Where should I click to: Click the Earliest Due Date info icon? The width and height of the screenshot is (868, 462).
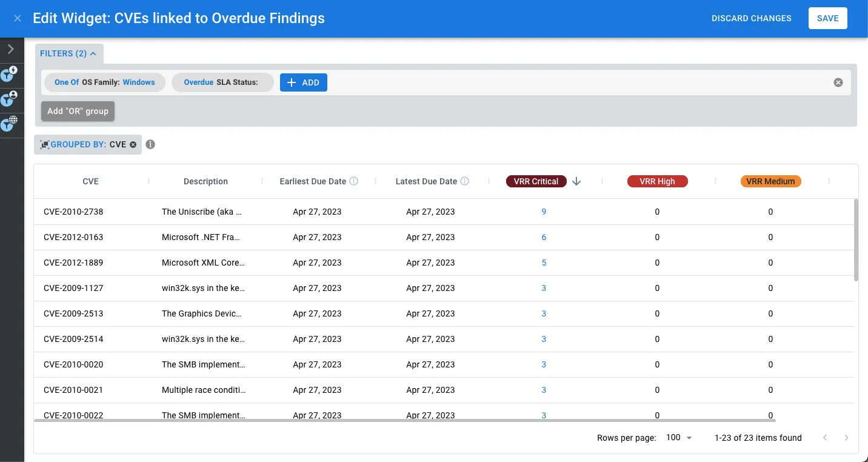[354, 181]
